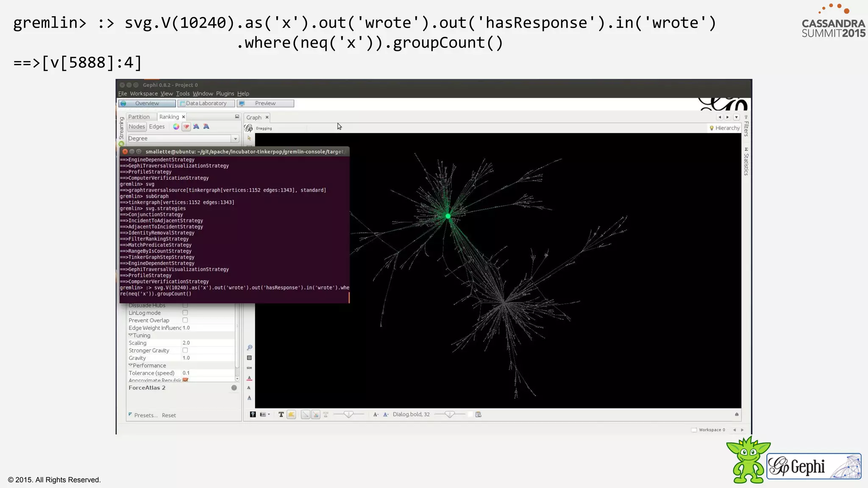Image resolution: width=868 pixels, height=488 pixels.
Task: Collapse the Performance section
Action: click(131, 366)
